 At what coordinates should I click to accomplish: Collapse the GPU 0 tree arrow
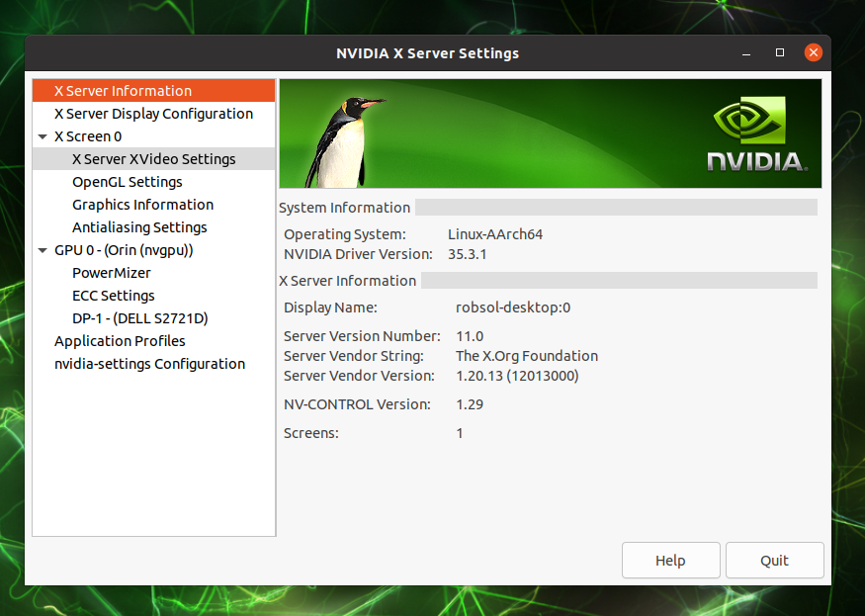(x=43, y=251)
